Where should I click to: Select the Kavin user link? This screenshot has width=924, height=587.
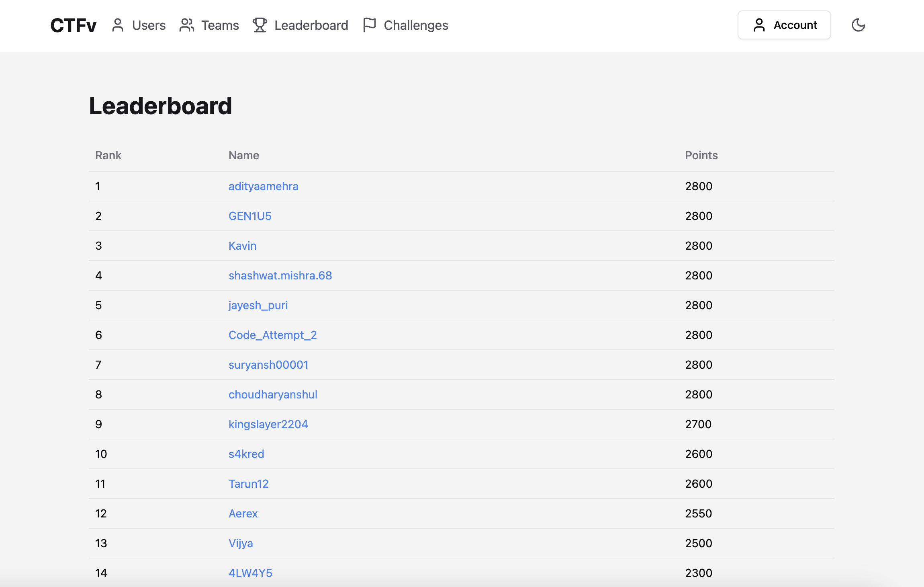[242, 246]
